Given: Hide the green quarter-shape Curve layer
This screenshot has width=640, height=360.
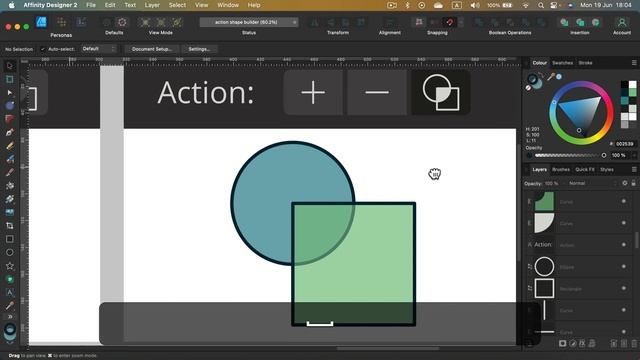Looking at the screenshot, I should point(624,201).
